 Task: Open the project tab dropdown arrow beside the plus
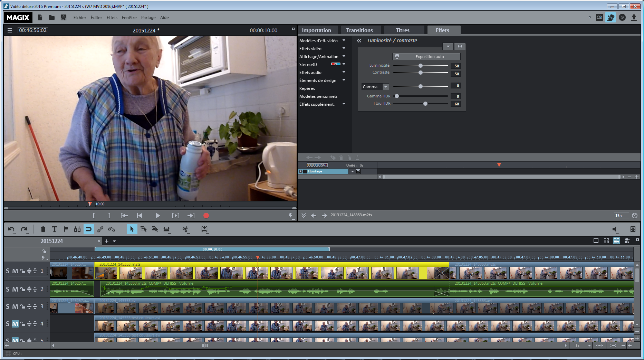pyautogui.click(x=114, y=241)
